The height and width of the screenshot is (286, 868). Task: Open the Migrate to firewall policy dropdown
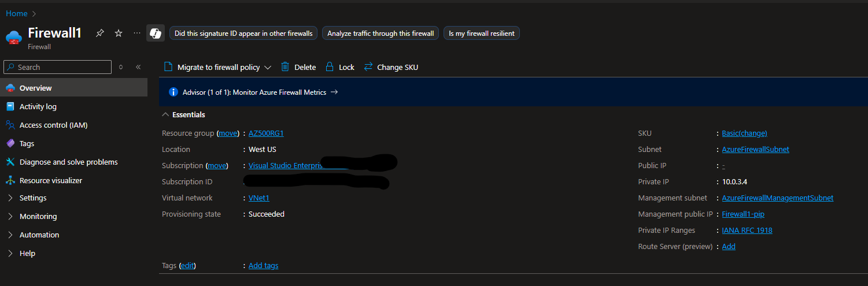click(268, 67)
